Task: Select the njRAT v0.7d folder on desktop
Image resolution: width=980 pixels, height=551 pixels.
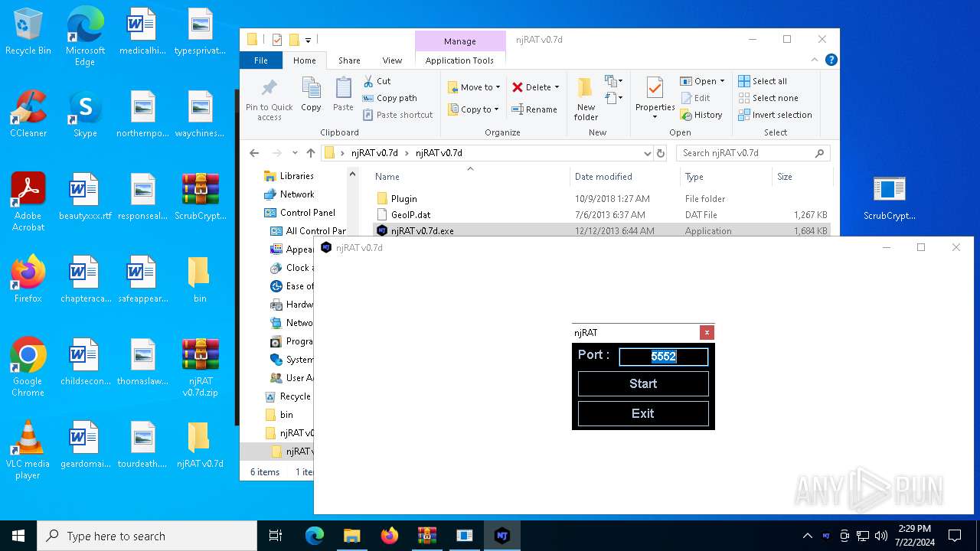Action: 200,445
